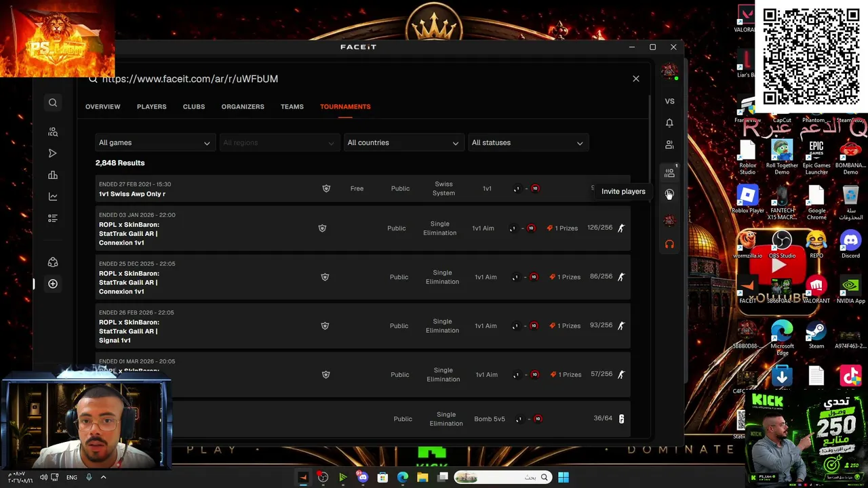868x488 pixels.
Task: Expand the All games dropdown
Action: pos(155,143)
